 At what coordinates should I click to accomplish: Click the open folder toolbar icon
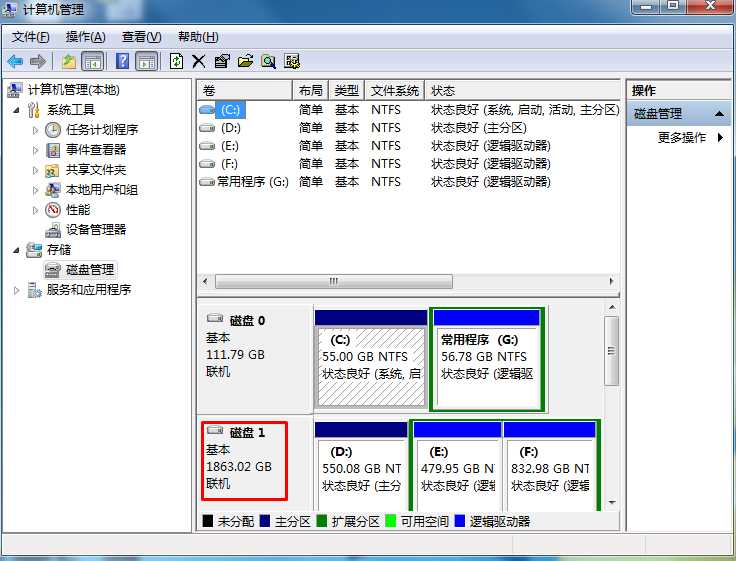click(245, 61)
